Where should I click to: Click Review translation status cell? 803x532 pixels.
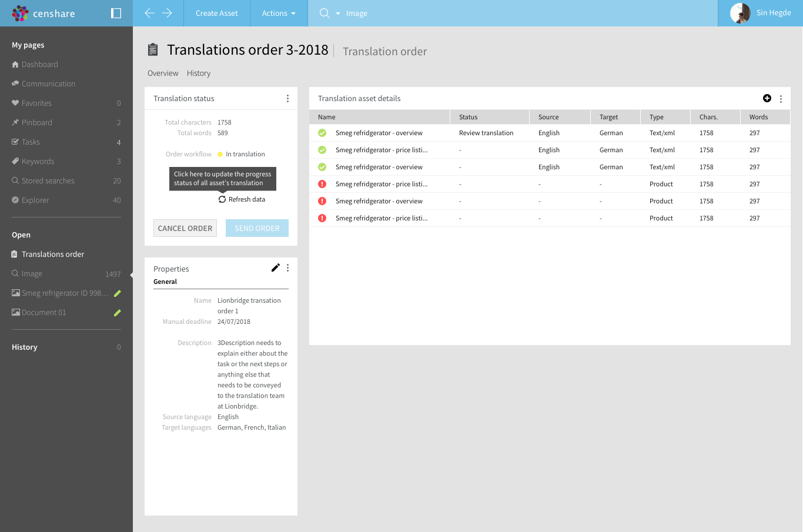point(486,133)
